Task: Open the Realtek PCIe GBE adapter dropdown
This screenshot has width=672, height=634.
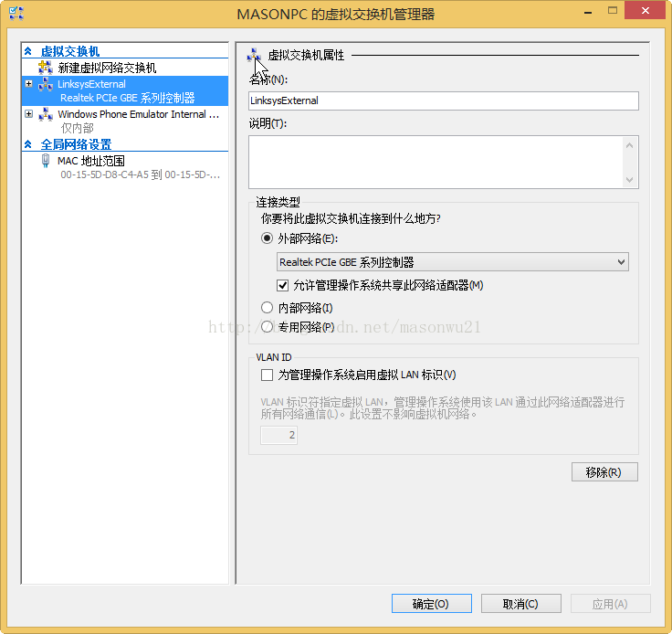Action: coord(453,262)
